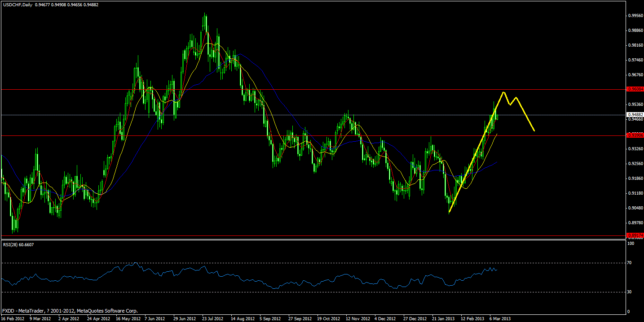This screenshot has width=644, height=322.
Task: Click the 0.92560 price axis label
Action: (x=635, y=164)
